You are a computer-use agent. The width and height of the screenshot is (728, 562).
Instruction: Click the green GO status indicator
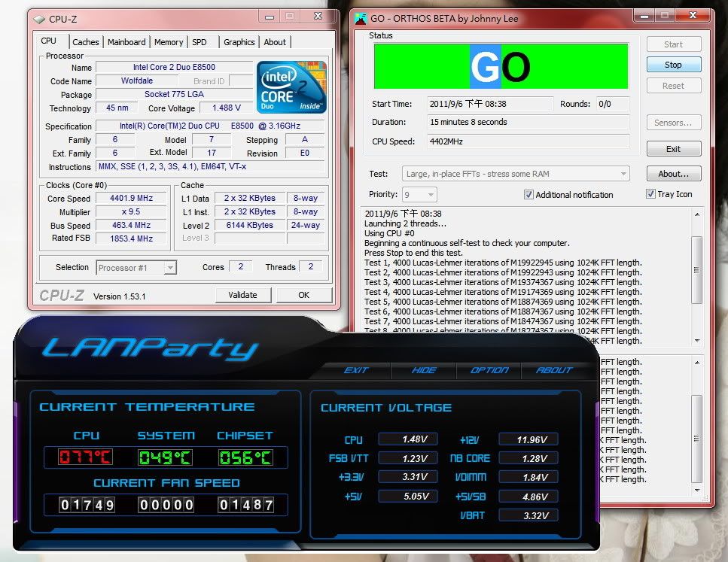pyautogui.click(x=501, y=66)
